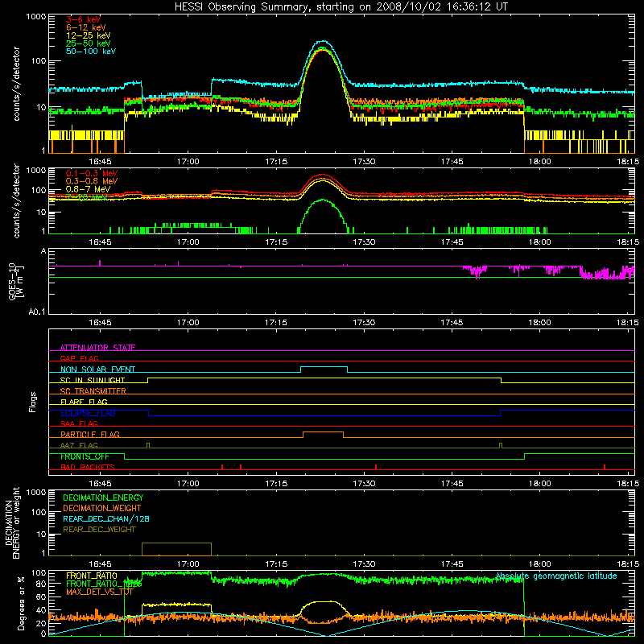Click the DECIMATION ENERGY or weight axis title
This screenshot has width=644, height=644.
12,522
